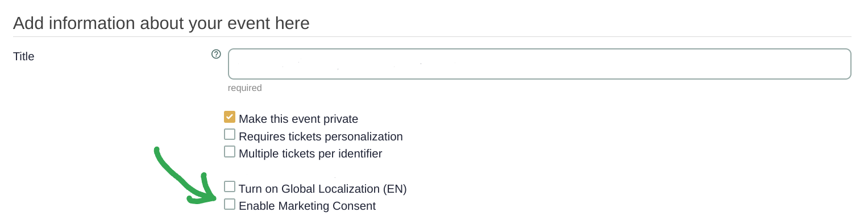This screenshot has width=868, height=220.
Task: Click the "Make this event private" label text
Action: (x=298, y=119)
